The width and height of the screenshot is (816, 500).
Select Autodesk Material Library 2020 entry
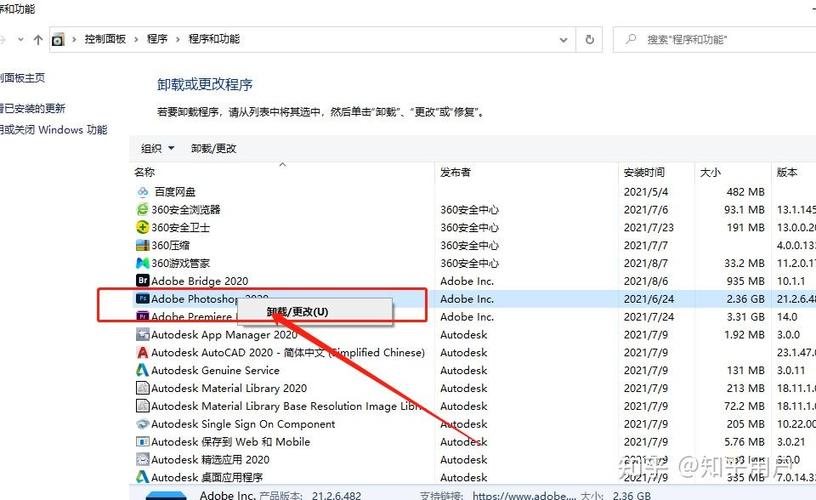(x=229, y=388)
